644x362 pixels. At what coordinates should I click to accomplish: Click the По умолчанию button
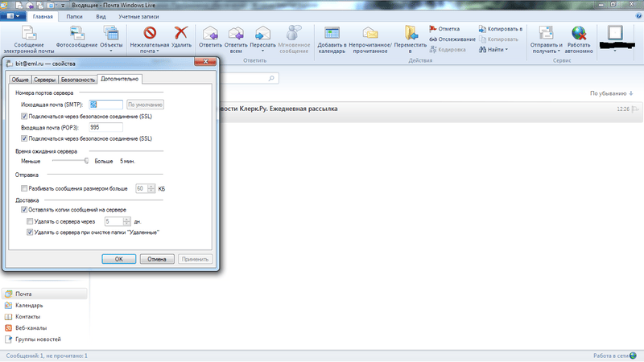click(146, 105)
